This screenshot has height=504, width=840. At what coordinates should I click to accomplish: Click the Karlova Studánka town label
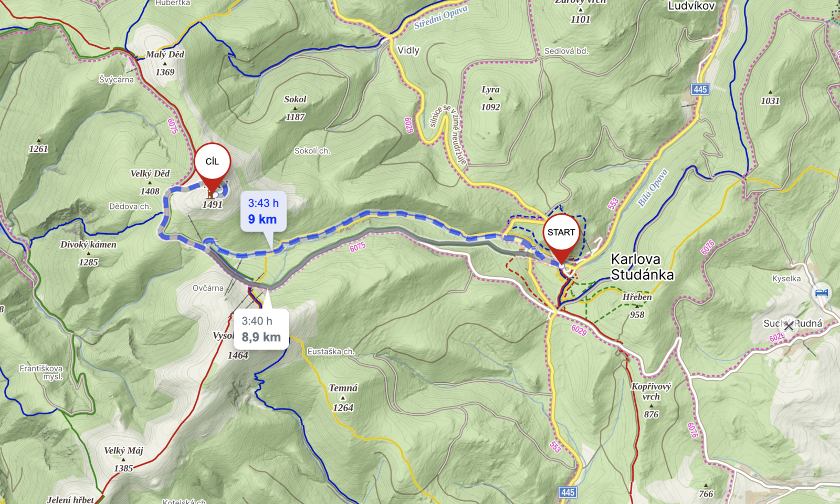point(642,267)
